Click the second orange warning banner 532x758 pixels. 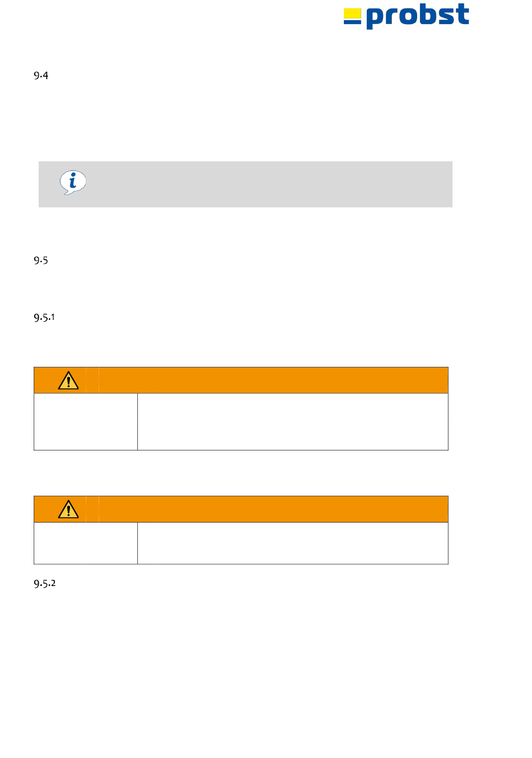[x=241, y=509]
